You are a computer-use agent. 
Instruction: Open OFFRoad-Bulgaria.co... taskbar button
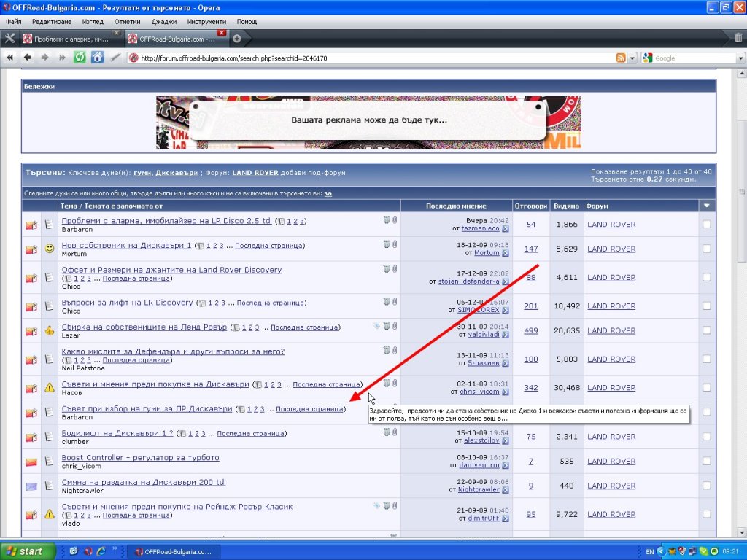(174, 552)
